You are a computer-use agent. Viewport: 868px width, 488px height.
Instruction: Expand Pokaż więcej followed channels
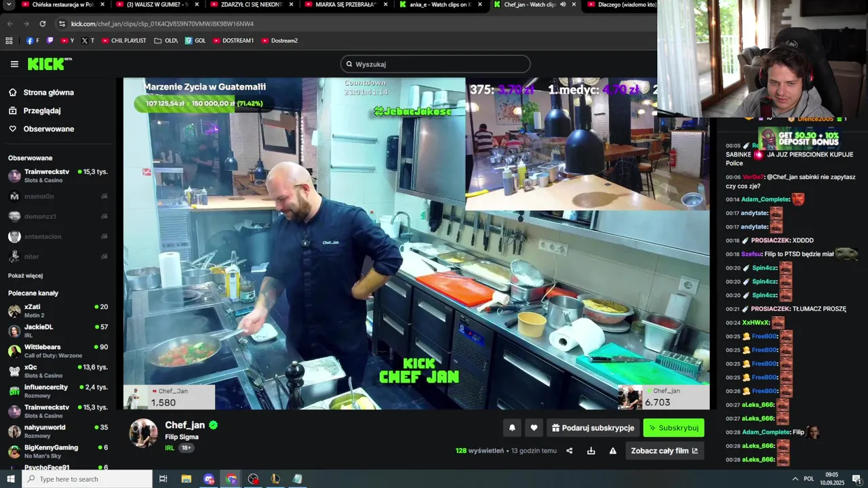[25, 276]
